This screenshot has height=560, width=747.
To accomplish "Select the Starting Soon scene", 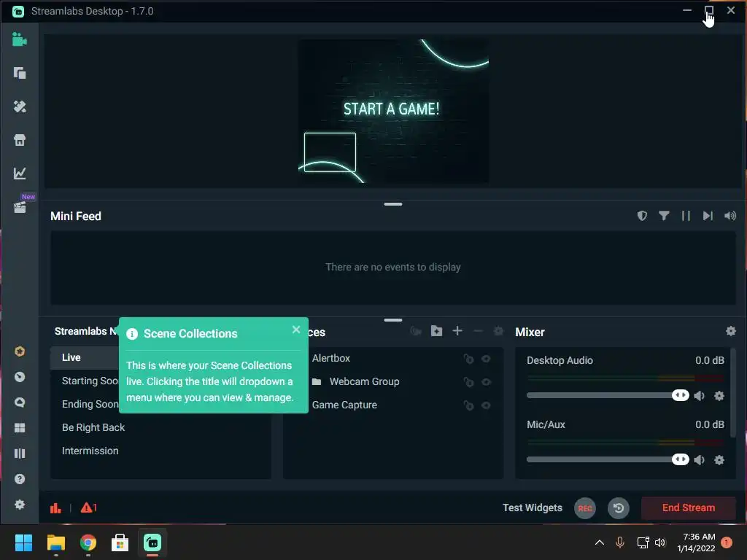I will click(90, 381).
